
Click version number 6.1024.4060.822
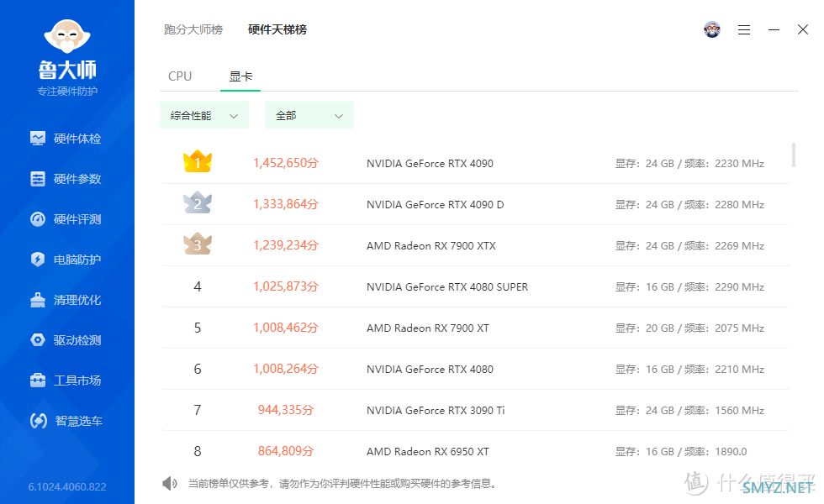click(x=67, y=486)
